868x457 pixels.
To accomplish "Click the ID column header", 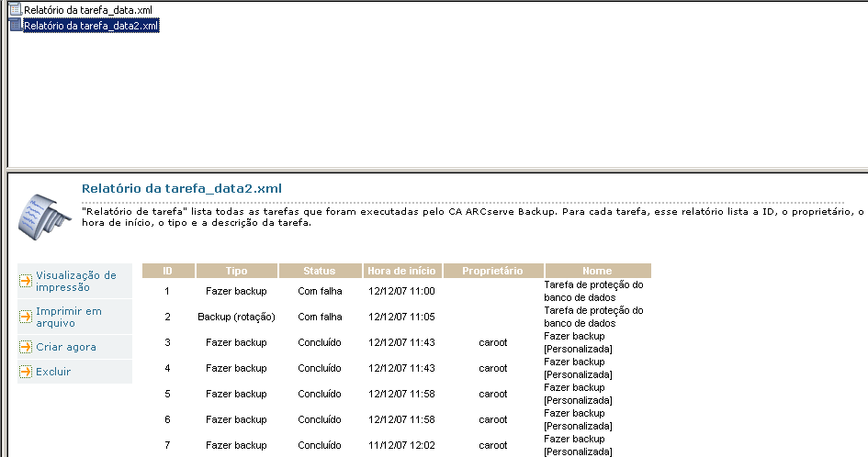I will pos(168,271).
